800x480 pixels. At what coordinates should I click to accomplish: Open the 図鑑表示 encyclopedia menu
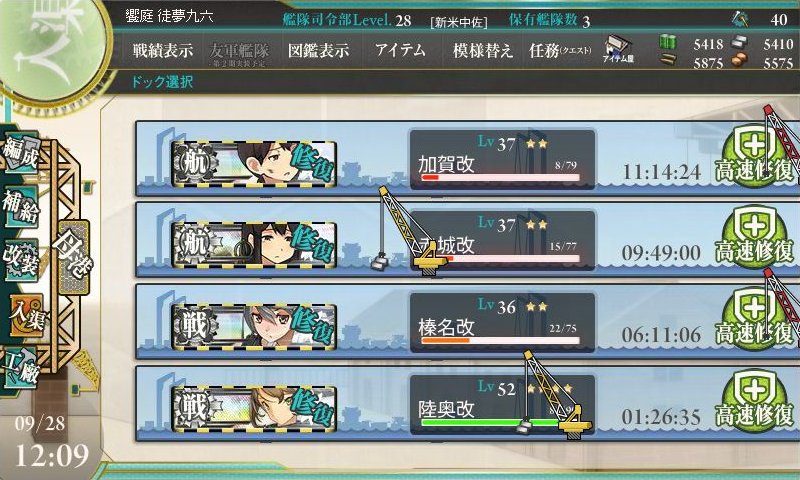(x=318, y=50)
